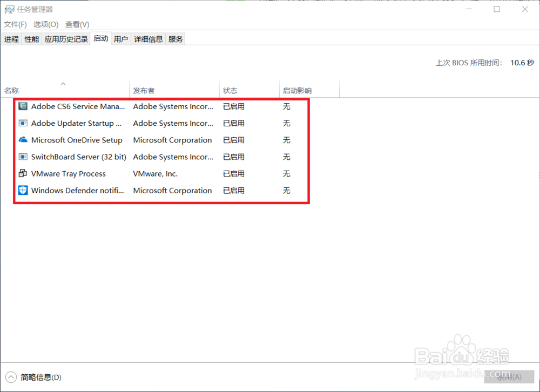Click the SwitchBoard Server row icon
The width and height of the screenshot is (540, 392).
[23, 157]
